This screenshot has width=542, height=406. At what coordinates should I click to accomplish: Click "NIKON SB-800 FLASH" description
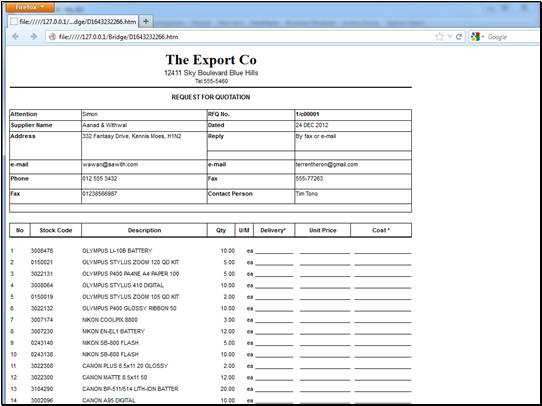point(110,343)
